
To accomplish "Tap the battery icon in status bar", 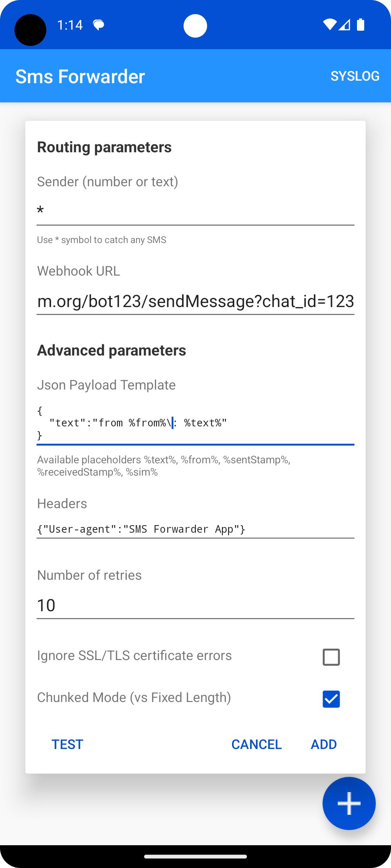I will [x=361, y=25].
